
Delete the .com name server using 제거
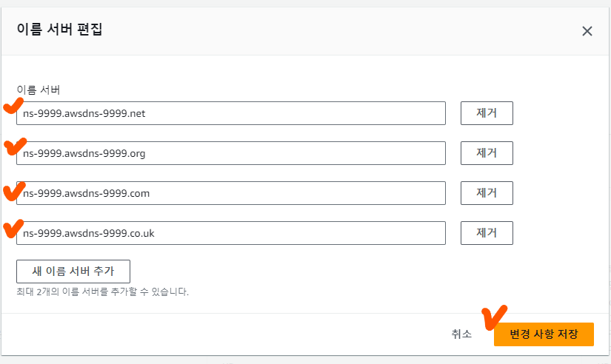[x=487, y=193]
